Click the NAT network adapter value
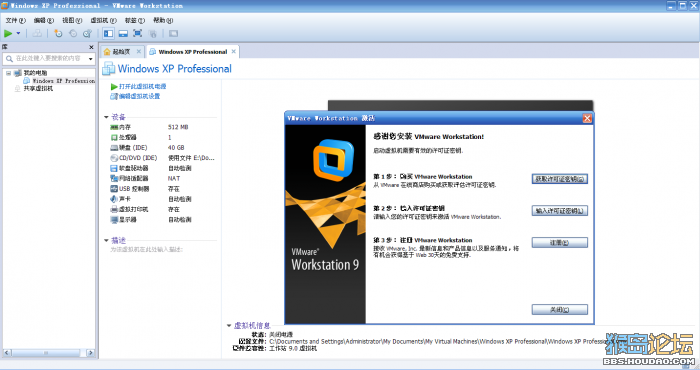This screenshot has width=700, height=370. click(174, 179)
